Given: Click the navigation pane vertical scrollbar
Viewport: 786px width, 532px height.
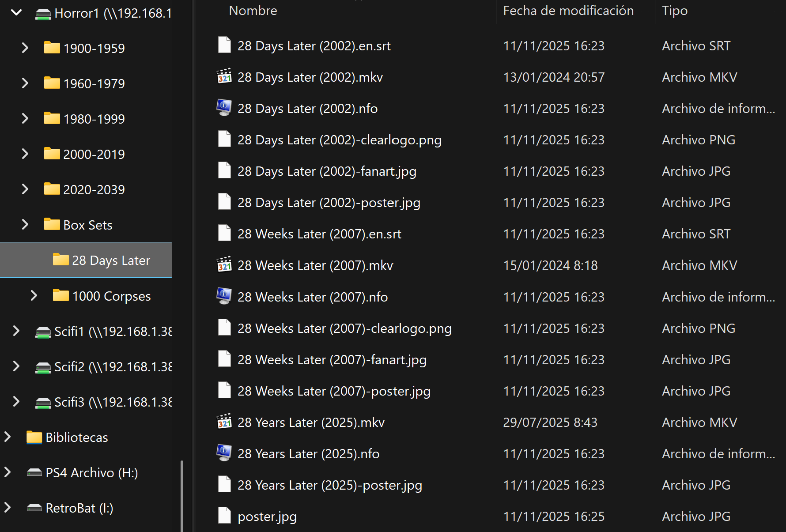Looking at the screenshot, I should [x=181, y=494].
